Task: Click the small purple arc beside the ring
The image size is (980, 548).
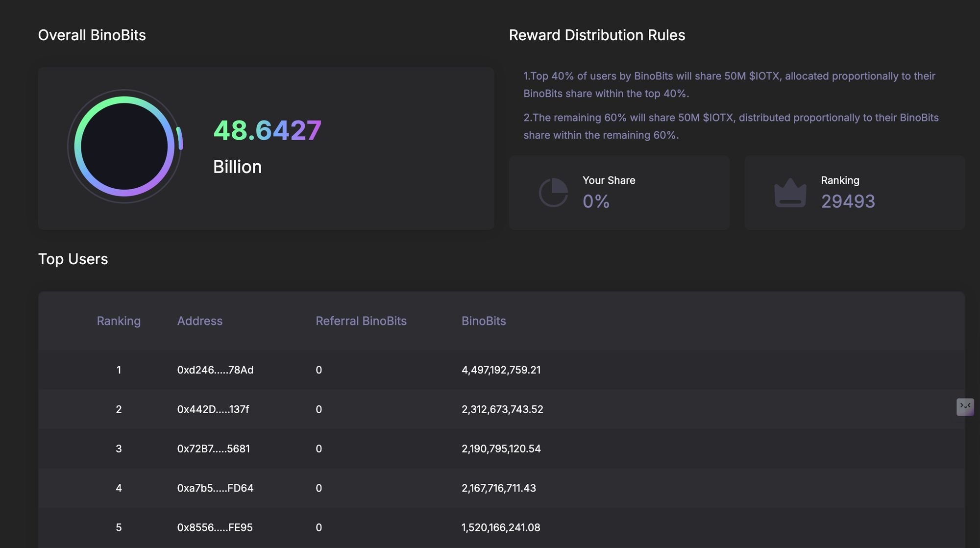Action: point(180,138)
